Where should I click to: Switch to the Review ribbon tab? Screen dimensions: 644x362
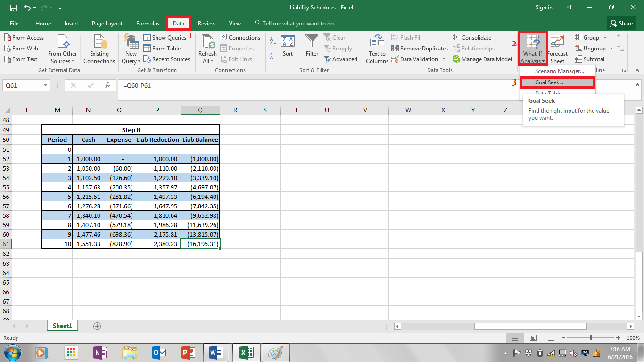click(x=207, y=23)
